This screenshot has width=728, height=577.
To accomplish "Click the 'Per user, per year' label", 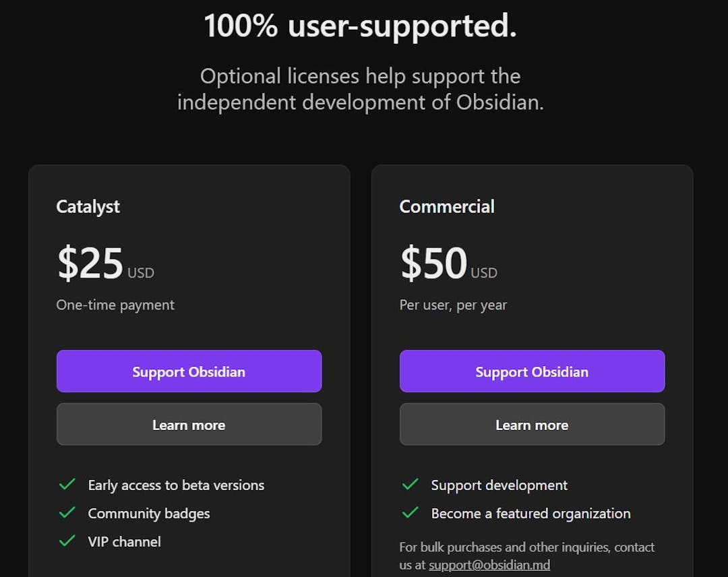I will pyautogui.click(x=453, y=305).
